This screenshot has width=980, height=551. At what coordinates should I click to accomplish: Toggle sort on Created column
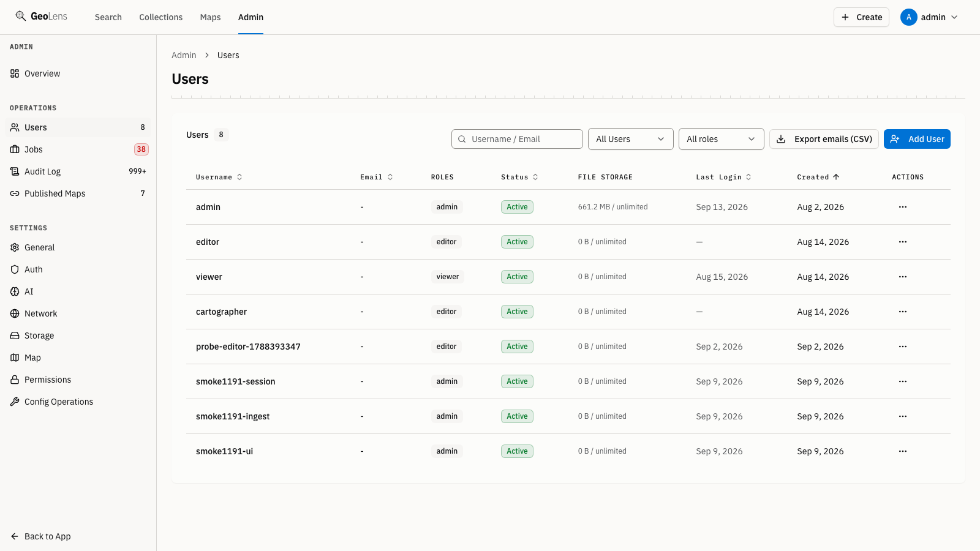point(818,177)
